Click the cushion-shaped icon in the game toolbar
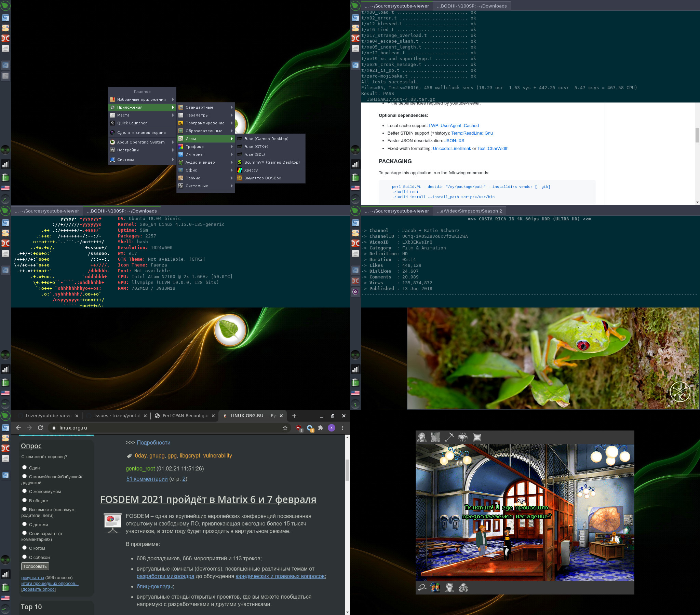 click(477, 437)
